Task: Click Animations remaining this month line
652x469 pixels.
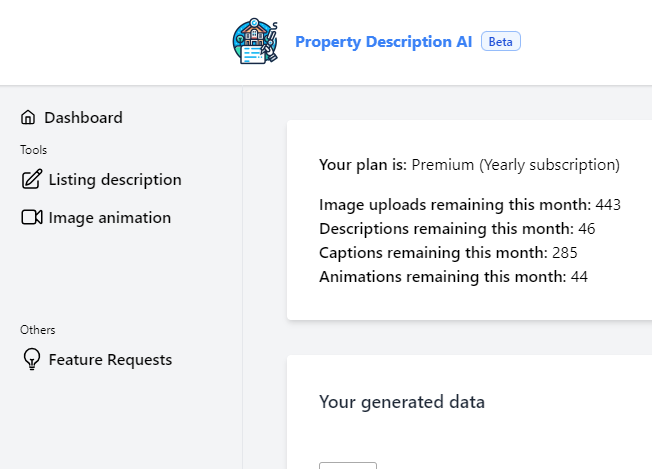Action: pos(453,277)
